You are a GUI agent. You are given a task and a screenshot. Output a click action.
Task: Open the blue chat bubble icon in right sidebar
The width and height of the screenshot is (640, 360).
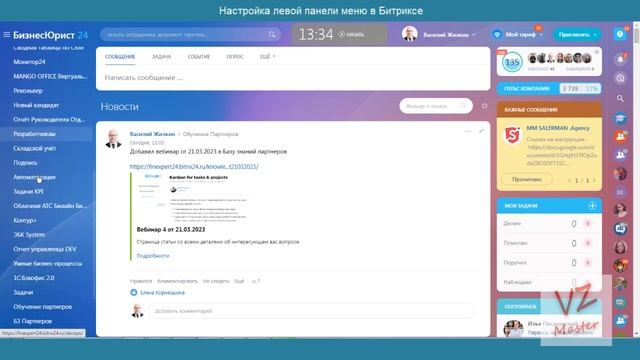coord(620,229)
